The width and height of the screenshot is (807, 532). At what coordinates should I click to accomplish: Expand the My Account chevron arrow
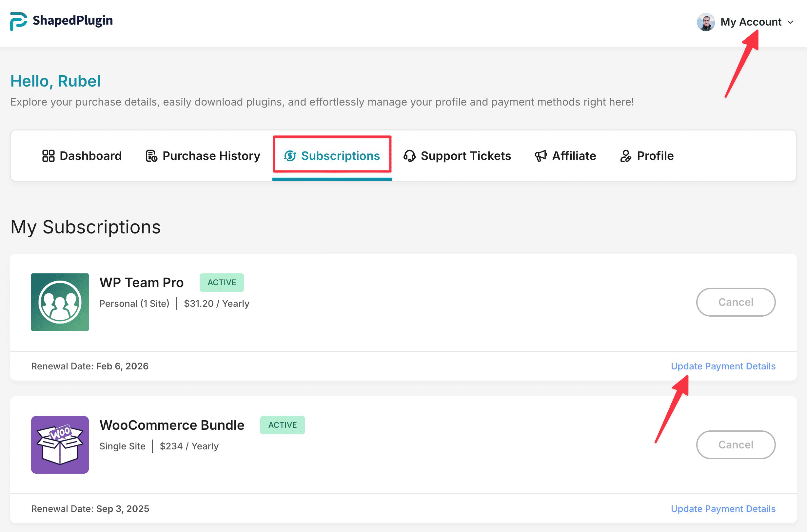pos(790,22)
